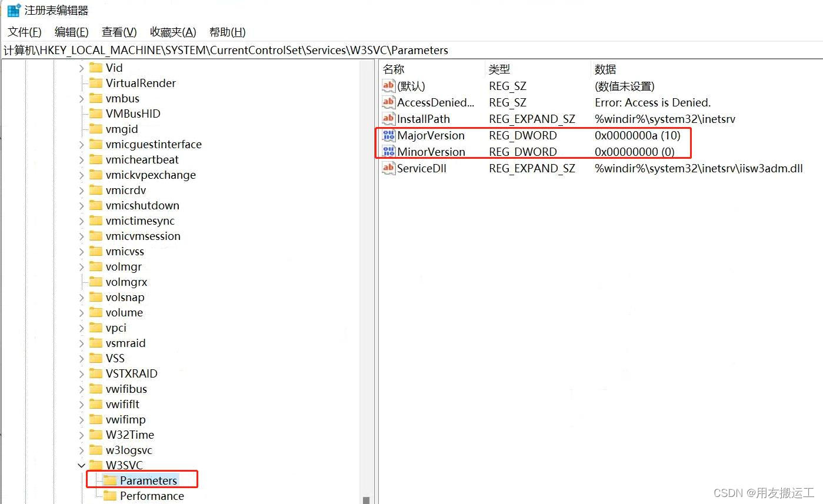Click the REG_DWORD icon beside MinorVersion
Image resolution: width=823 pixels, height=504 pixels.
point(388,152)
